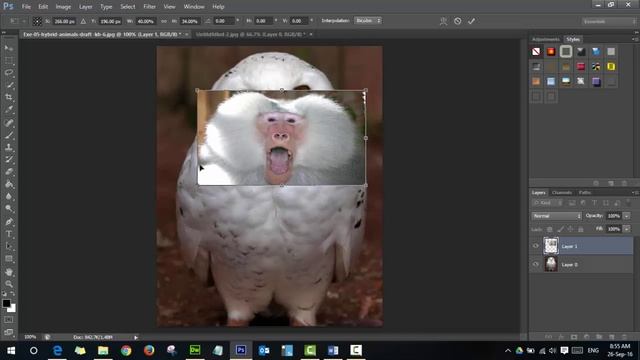Toggle lock transparent pixels
The height and width of the screenshot is (360, 640).
pyautogui.click(x=550, y=229)
